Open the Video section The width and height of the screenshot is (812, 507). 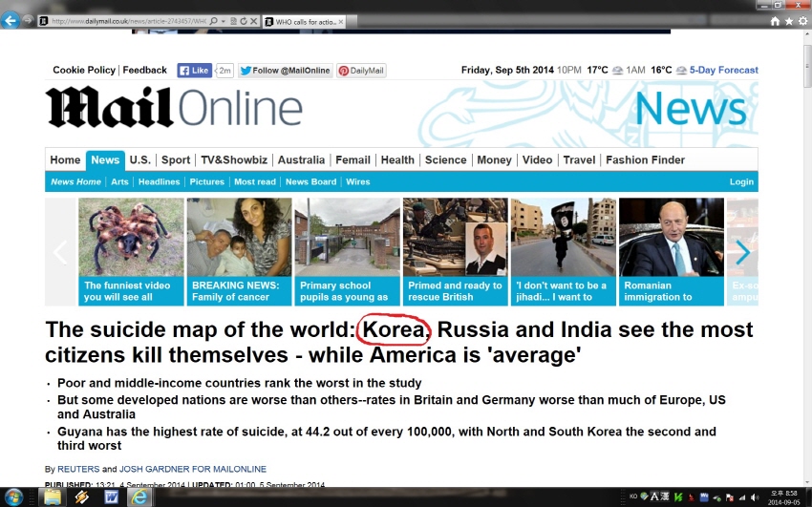(537, 159)
